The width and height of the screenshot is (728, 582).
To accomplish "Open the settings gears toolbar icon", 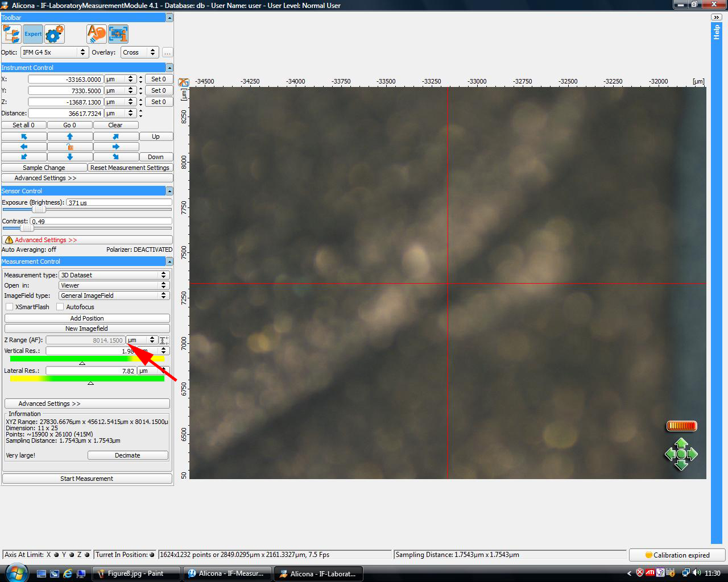I will 55,34.
